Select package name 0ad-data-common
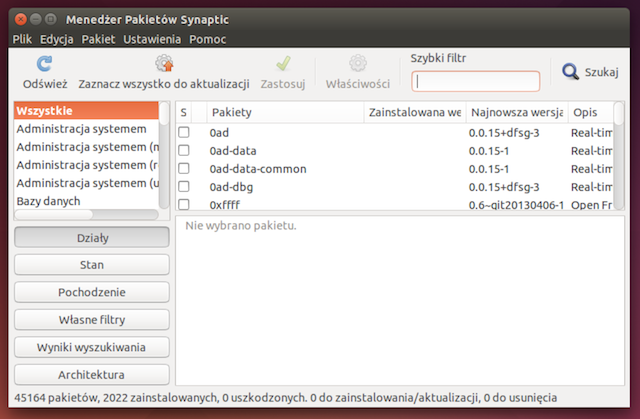This screenshot has height=419, width=640. click(258, 169)
